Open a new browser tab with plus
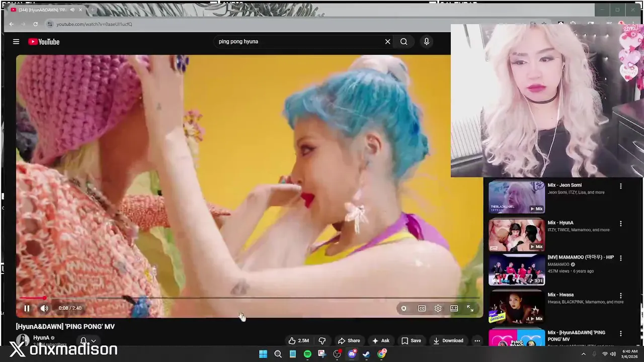This screenshot has height=362, width=644. point(92,10)
